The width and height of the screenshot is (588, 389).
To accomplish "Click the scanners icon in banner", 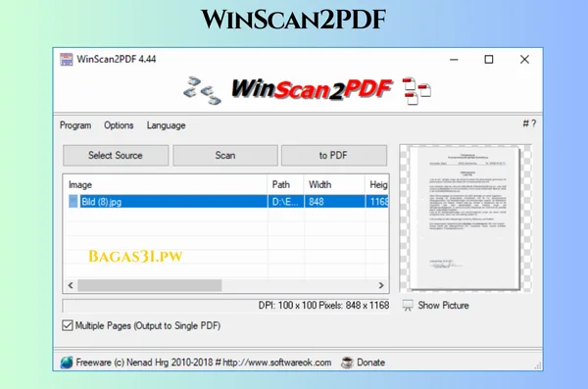I will pos(203,90).
